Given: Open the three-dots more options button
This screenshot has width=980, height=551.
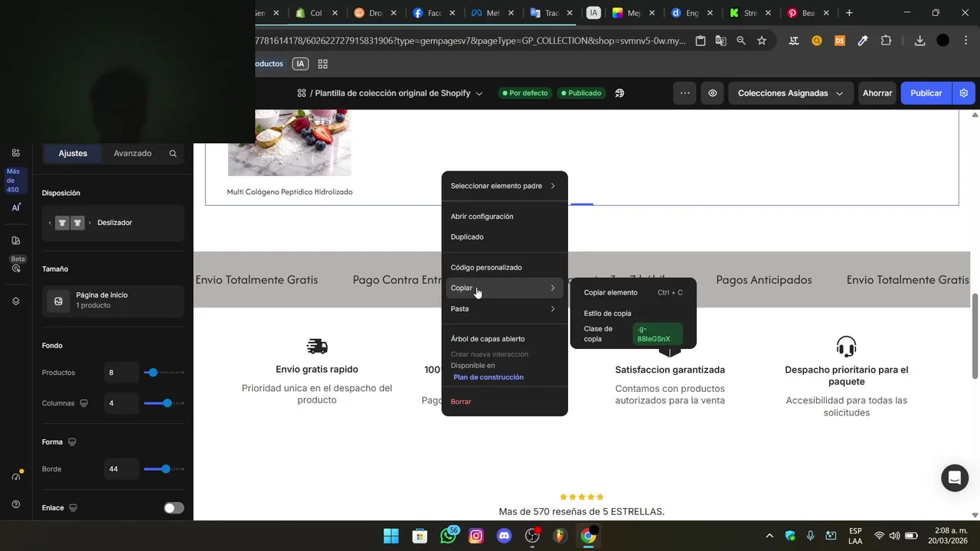Looking at the screenshot, I should click(x=684, y=93).
